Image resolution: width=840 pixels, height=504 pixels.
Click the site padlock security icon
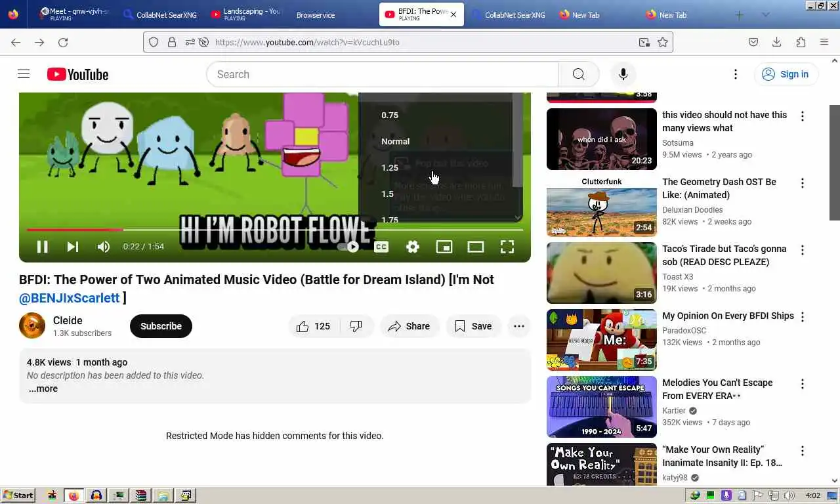(x=172, y=42)
